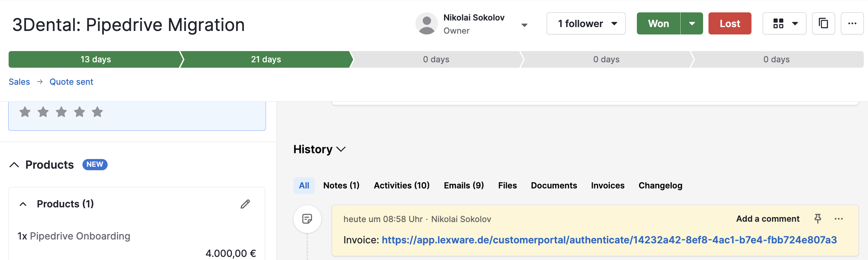This screenshot has height=260, width=868.
Task: Select the fourth pipeline stage with 0 days
Action: tap(606, 59)
